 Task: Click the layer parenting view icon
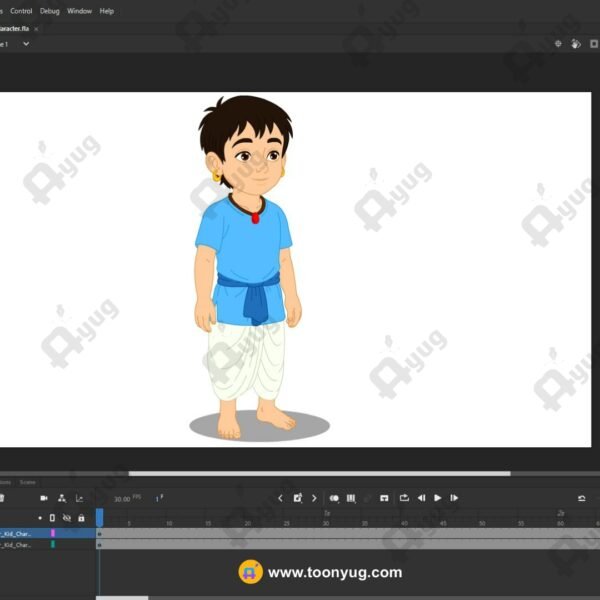pos(62,498)
